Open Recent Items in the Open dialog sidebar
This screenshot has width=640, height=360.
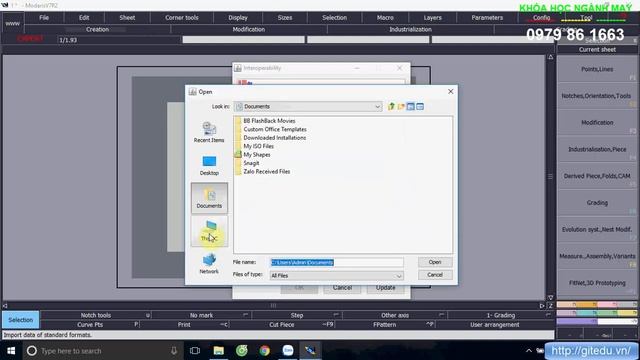pyautogui.click(x=209, y=132)
